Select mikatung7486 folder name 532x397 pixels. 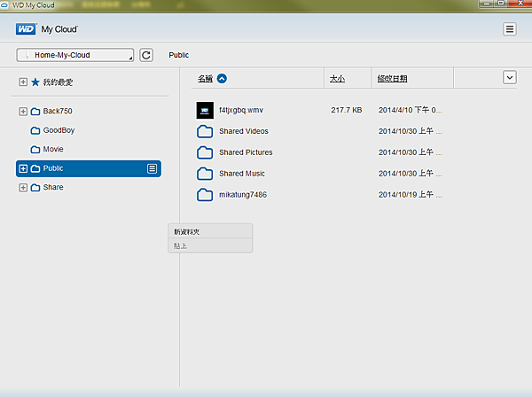[243, 195]
